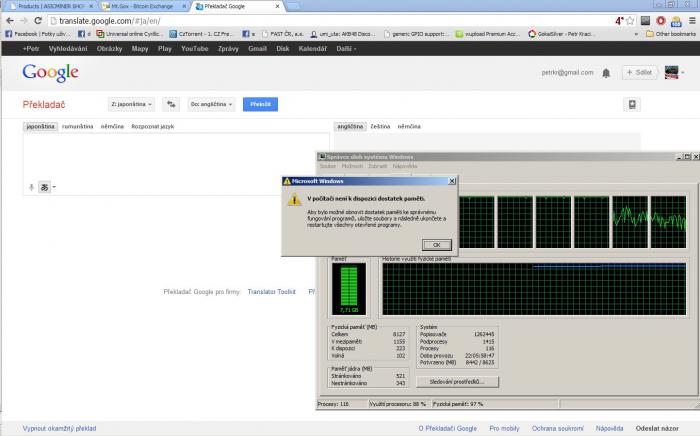Show hidden bookmarks with the chevron
This screenshot has height=436, width=700.
(x=636, y=33)
